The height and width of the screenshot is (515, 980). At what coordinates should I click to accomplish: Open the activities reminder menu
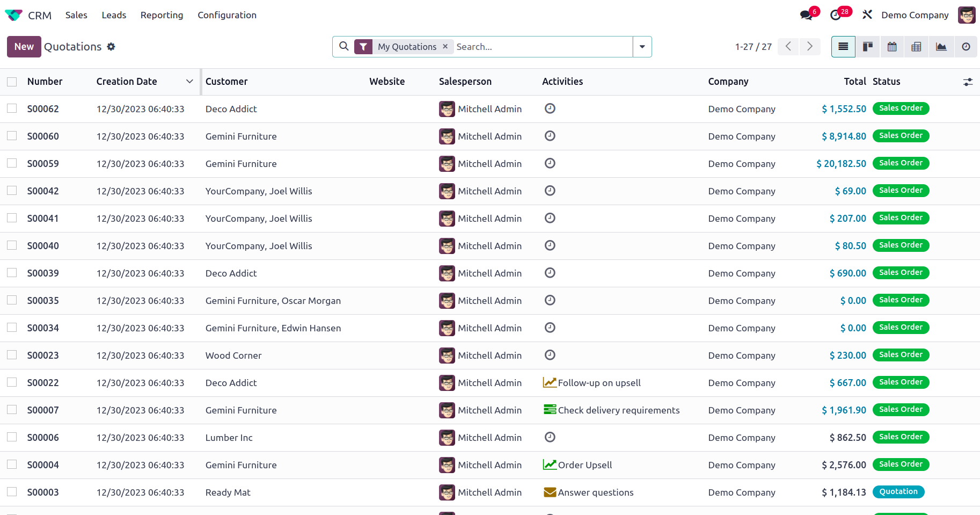click(836, 15)
